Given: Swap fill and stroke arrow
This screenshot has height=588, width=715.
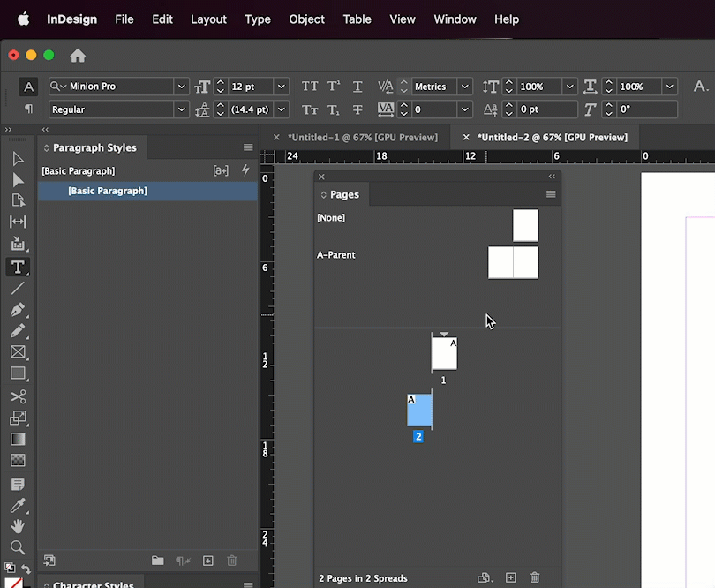Looking at the screenshot, I should tap(26, 569).
